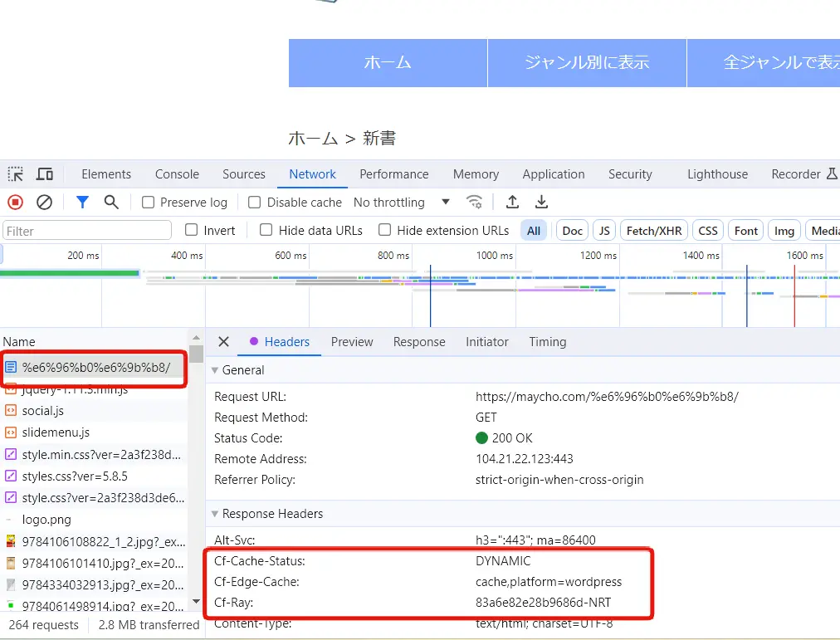Open the No throttling dropdown
The width and height of the screenshot is (840, 640).
(402, 203)
